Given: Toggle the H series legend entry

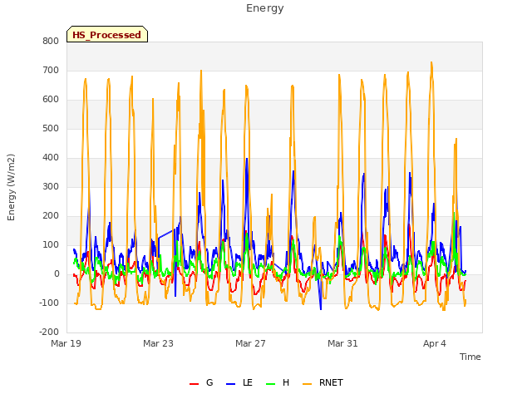Looking at the screenshot, I should [x=278, y=382].
